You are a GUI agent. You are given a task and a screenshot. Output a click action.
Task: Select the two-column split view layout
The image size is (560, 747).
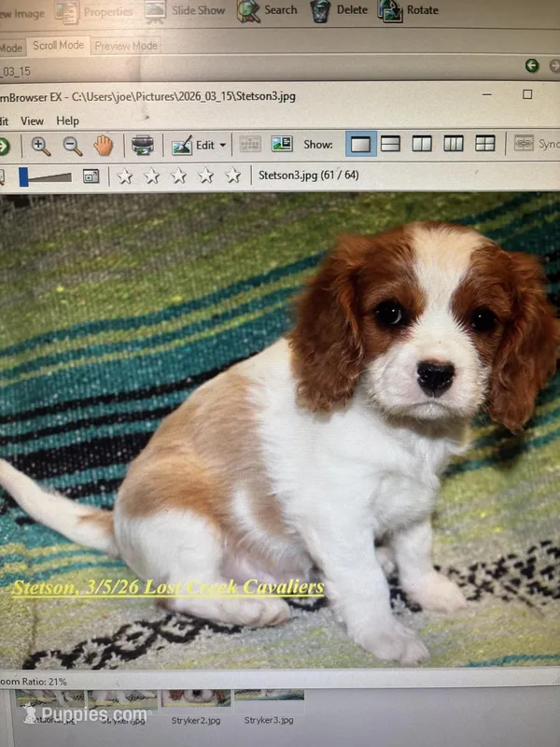point(422,144)
